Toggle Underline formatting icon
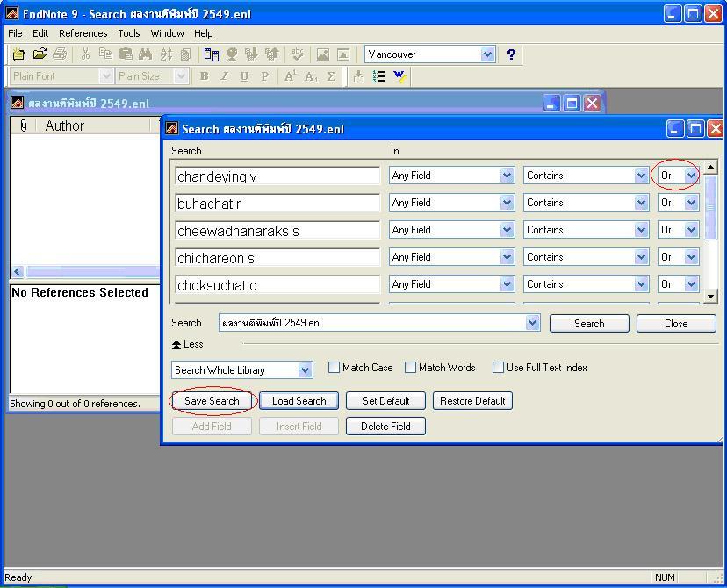Viewport: 727px width, 588px height. point(244,76)
